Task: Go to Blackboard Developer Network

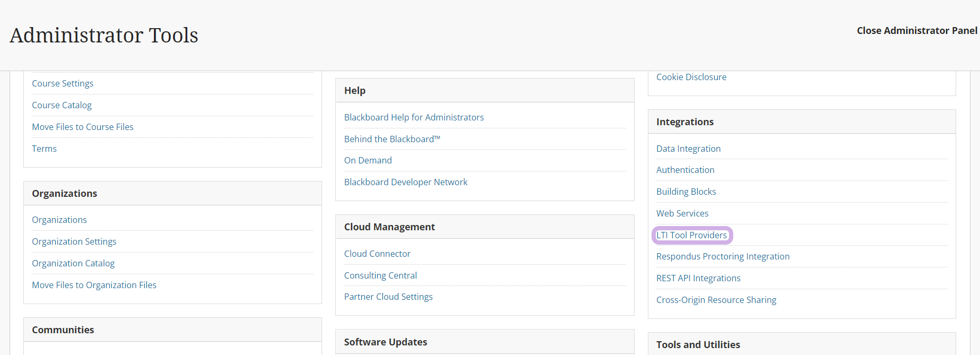Action: pos(405,182)
